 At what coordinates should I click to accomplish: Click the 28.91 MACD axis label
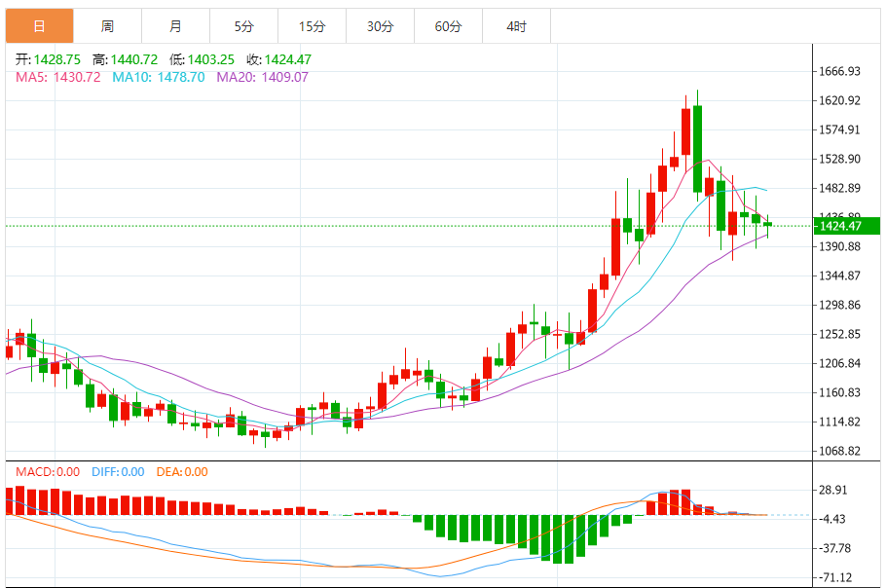833,491
